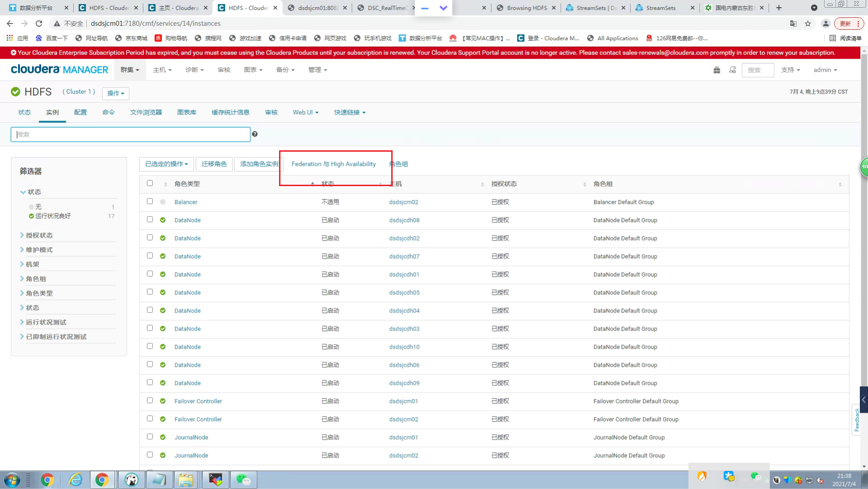868x489 pixels.
Task: Open a new browser tab with plus icon
Action: (x=778, y=8)
